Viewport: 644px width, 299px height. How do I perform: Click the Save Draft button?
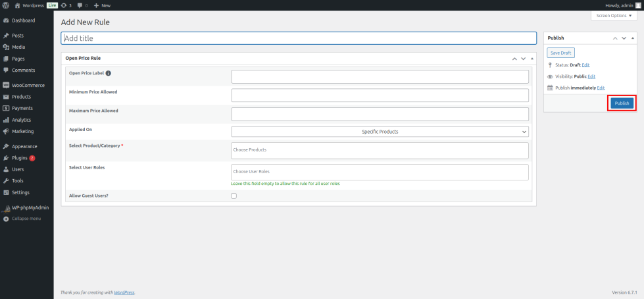click(x=560, y=53)
